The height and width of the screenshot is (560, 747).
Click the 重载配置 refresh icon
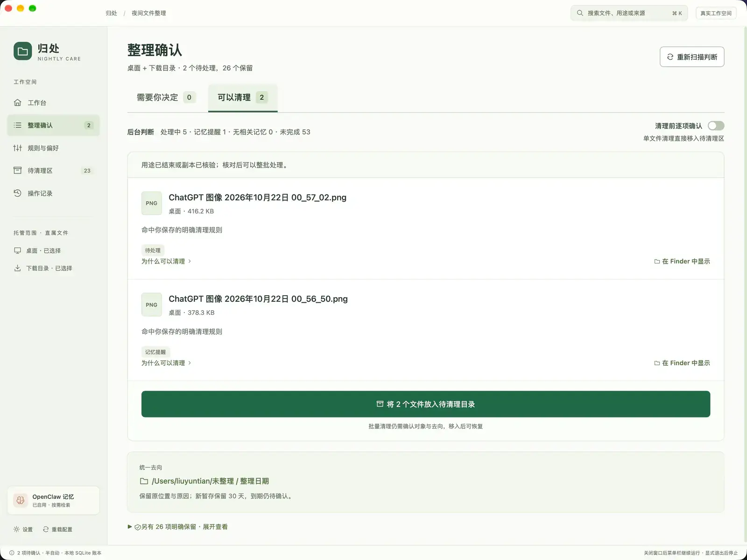pyautogui.click(x=46, y=529)
